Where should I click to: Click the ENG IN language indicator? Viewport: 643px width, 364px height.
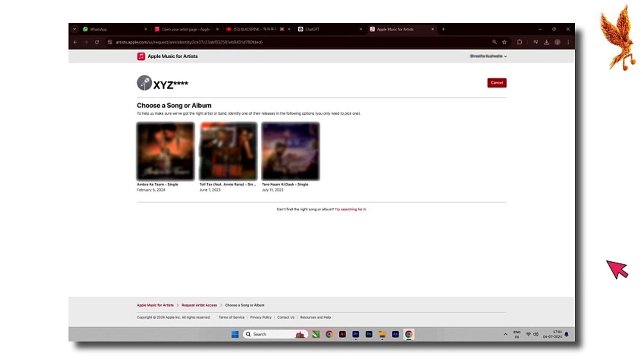click(517, 334)
